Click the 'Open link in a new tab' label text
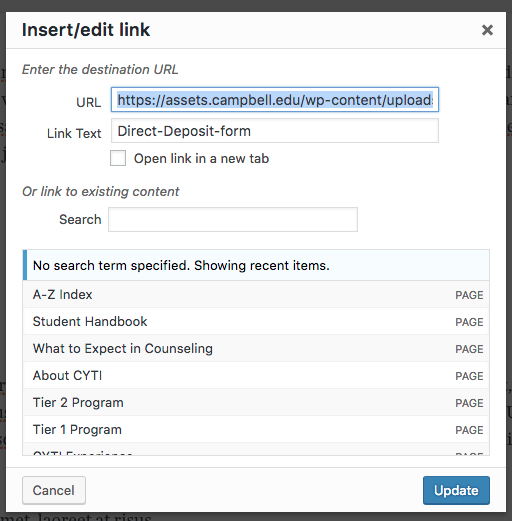The width and height of the screenshot is (512, 521). pyautogui.click(x=201, y=159)
